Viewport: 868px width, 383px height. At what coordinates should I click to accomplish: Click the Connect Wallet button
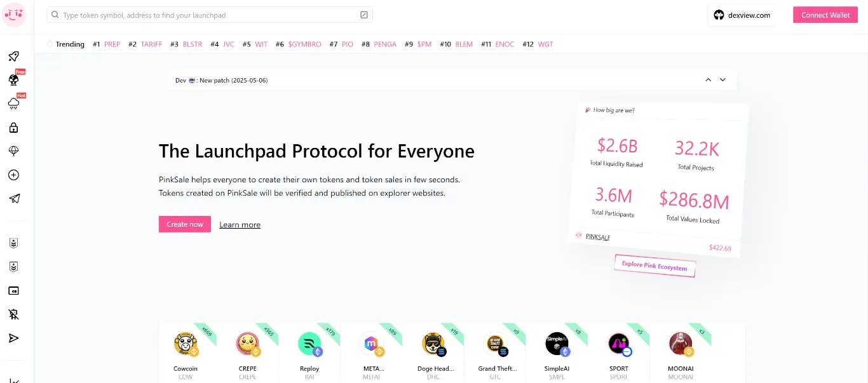click(825, 15)
